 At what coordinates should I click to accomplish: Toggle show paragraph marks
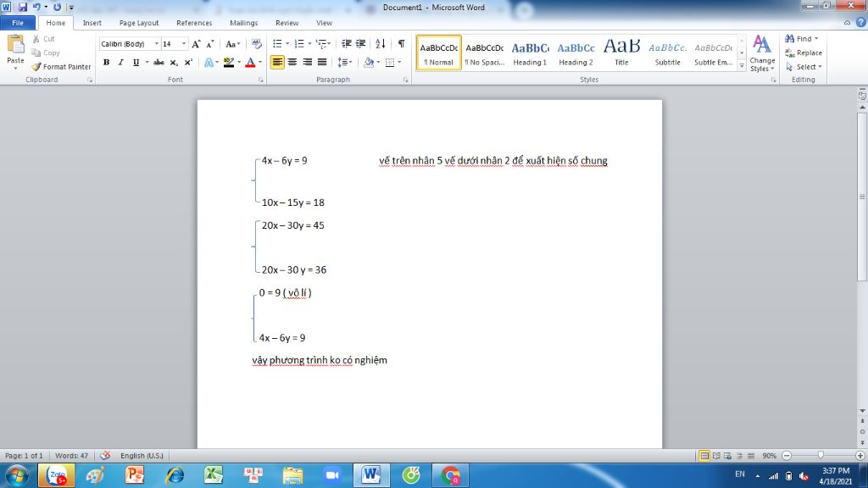(401, 44)
